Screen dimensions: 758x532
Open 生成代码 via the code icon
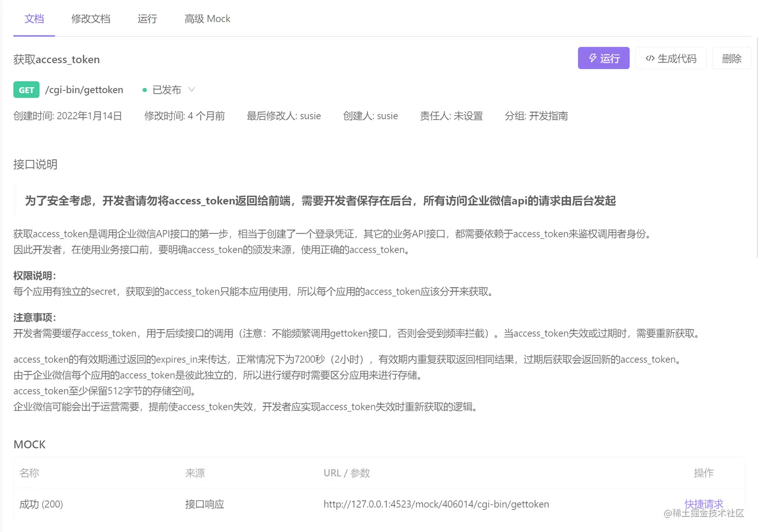pos(671,58)
